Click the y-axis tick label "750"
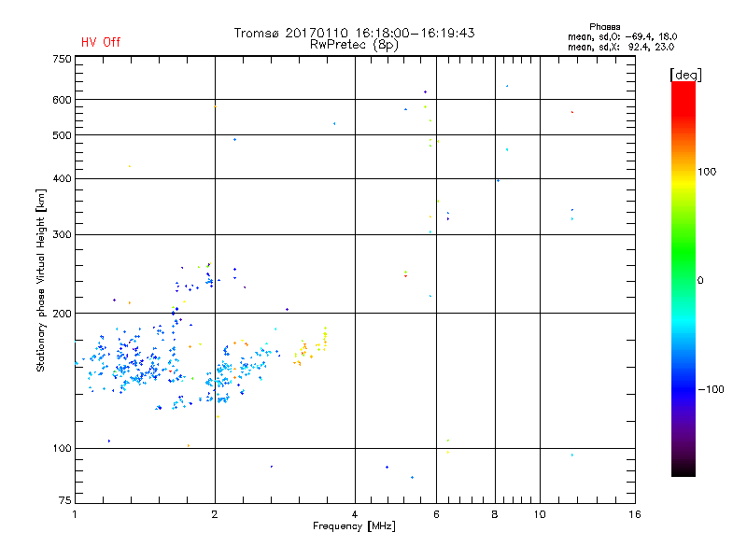This screenshot has height=560, width=747. tap(62, 59)
